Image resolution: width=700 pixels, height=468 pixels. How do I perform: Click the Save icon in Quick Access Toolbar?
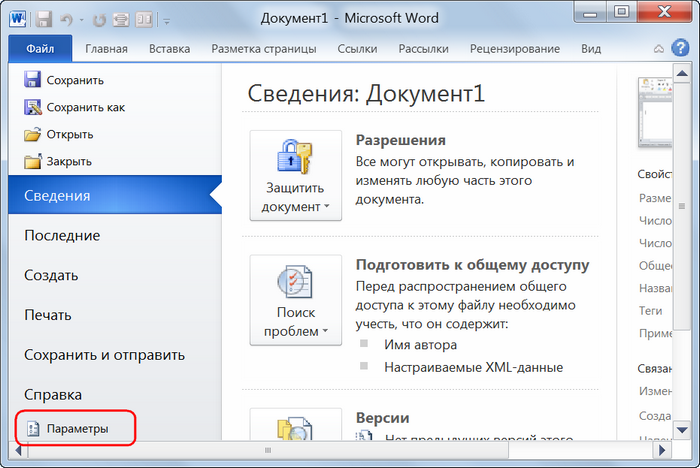(x=44, y=20)
